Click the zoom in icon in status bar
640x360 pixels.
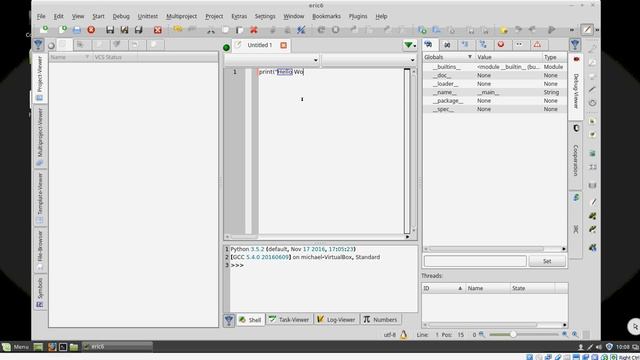coord(565,334)
